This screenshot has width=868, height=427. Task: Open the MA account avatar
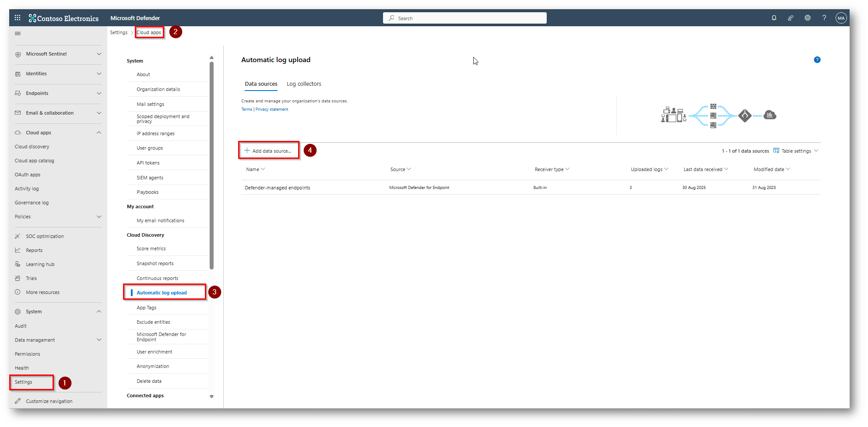(841, 18)
